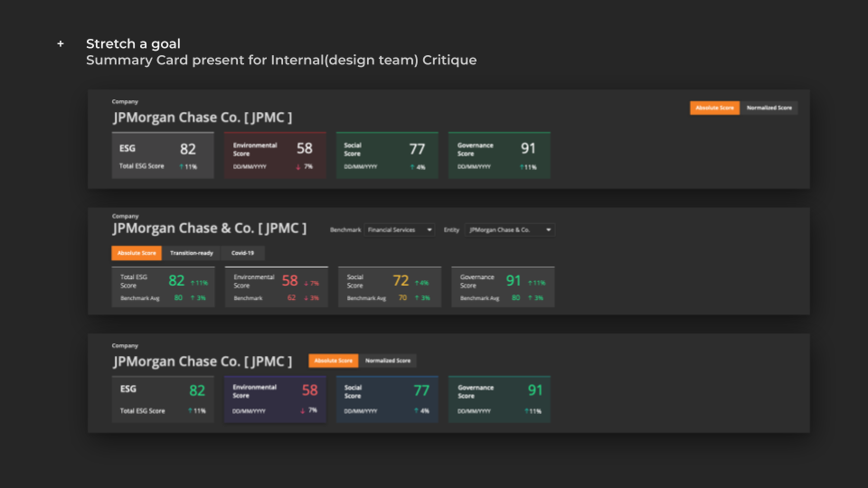The width and height of the screenshot is (868, 488).
Task: Select the Absolute Score tab in the middle card
Action: point(137,253)
